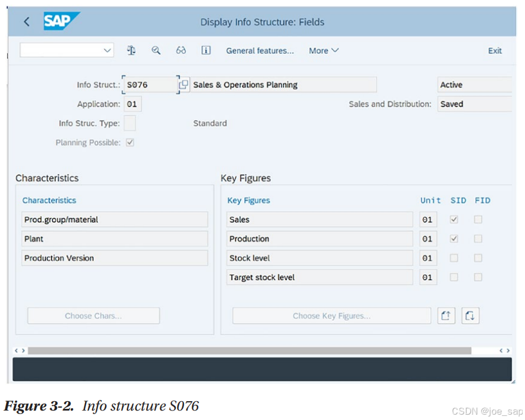This screenshot has height=420, width=525.
Task: Toggle SID checkbox for Sales
Action: [x=454, y=219]
